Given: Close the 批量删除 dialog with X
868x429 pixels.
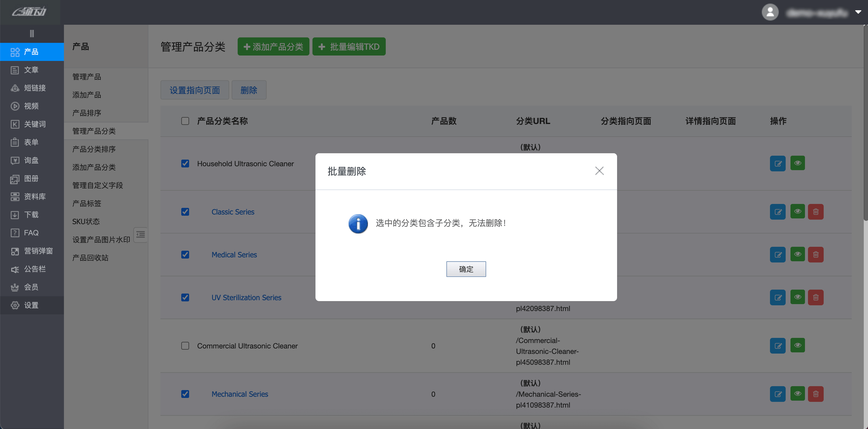Looking at the screenshot, I should tap(599, 171).
